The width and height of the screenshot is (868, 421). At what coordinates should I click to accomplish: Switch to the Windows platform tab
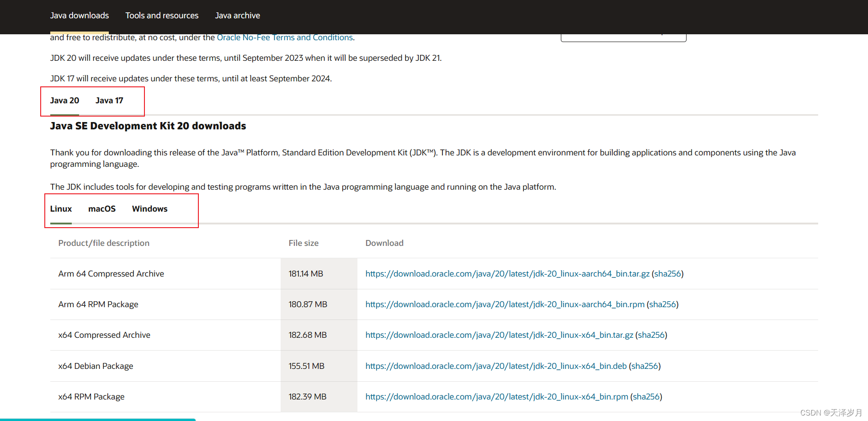(x=150, y=209)
